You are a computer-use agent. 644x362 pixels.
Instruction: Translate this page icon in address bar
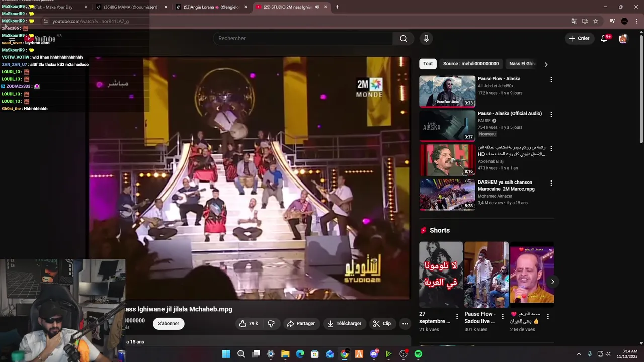tap(574, 21)
